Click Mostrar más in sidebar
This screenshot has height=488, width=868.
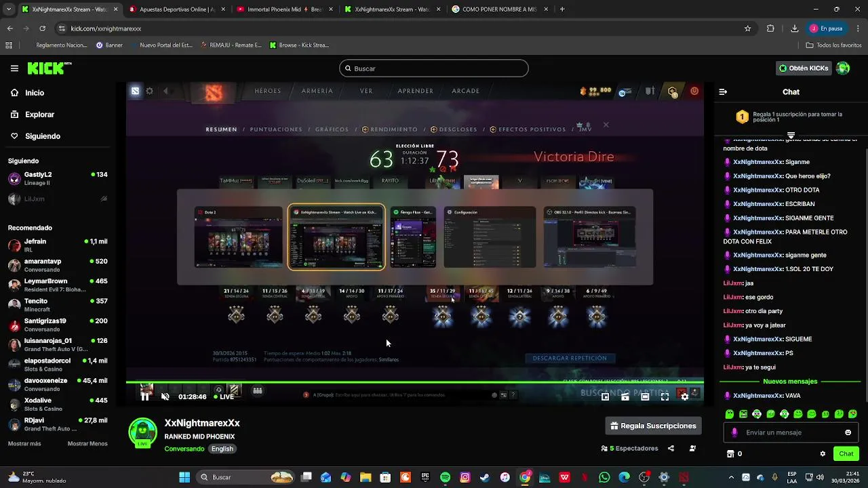click(24, 443)
